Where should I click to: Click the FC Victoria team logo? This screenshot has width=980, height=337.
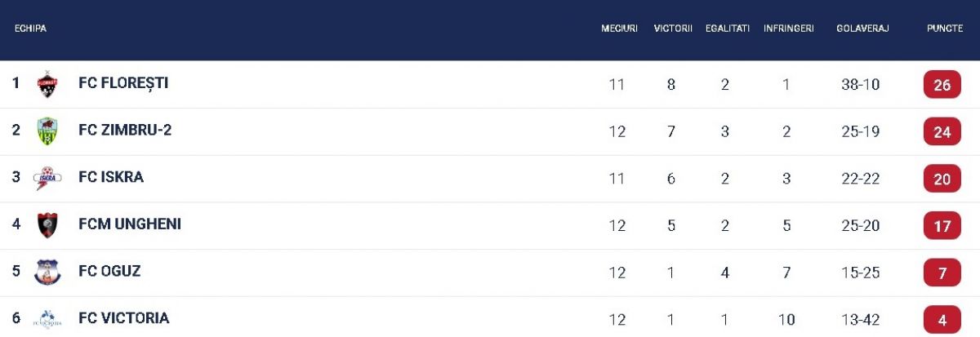[47, 318]
